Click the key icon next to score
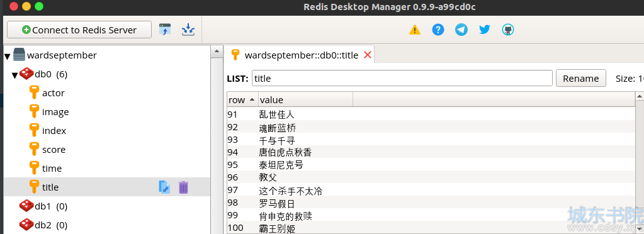Viewport: 644px width, 234px height. (x=35, y=150)
